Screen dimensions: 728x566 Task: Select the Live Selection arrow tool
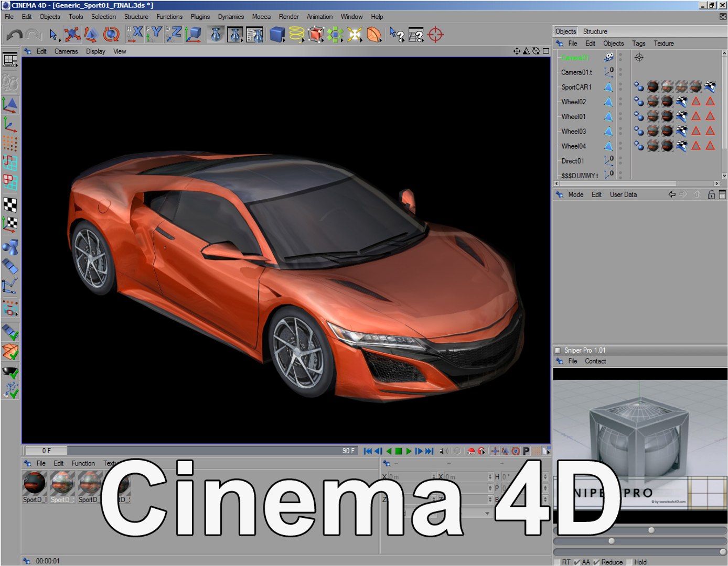coord(53,35)
